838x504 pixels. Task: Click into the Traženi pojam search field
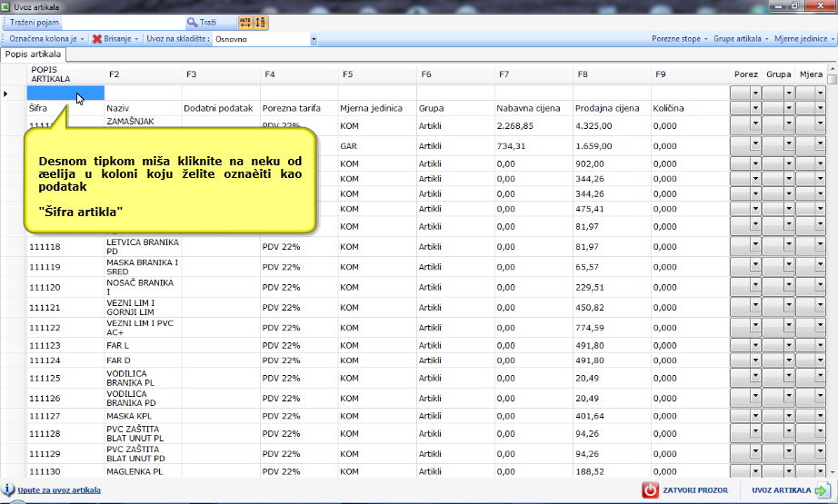[123, 23]
